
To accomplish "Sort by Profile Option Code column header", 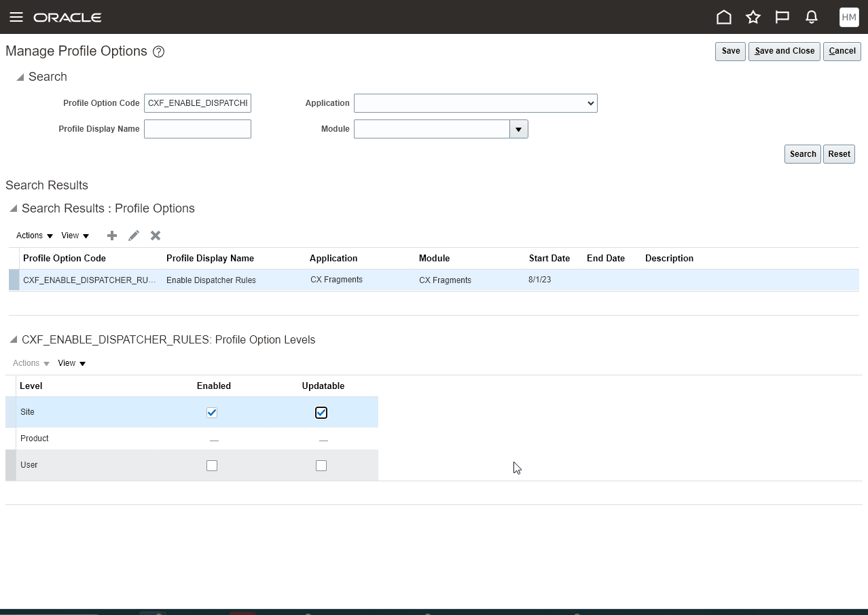I will pos(65,259).
